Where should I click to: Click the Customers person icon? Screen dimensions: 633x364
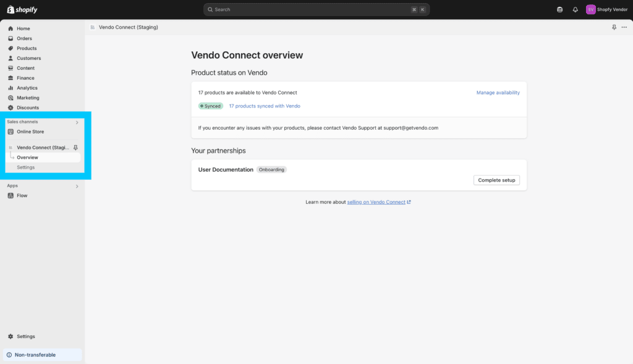click(x=11, y=58)
